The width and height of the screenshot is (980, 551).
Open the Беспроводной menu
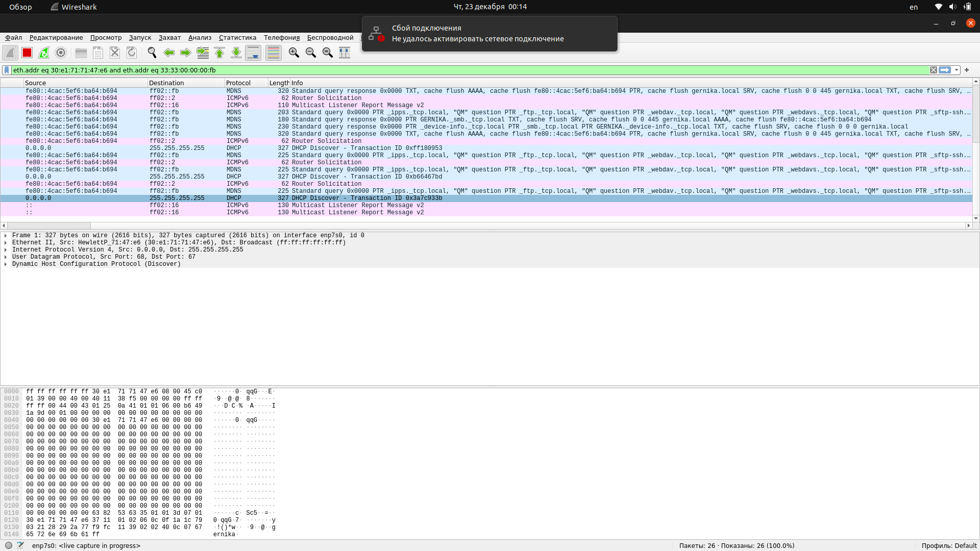pos(330,37)
